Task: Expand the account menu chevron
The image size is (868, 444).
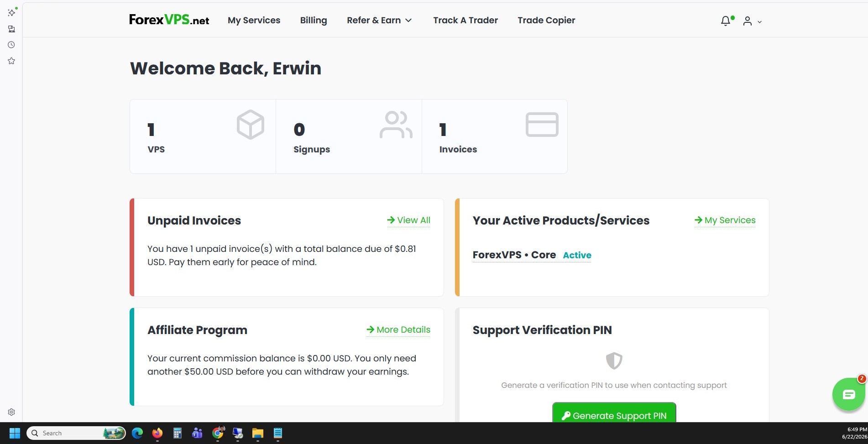Action: tap(759, 22)
